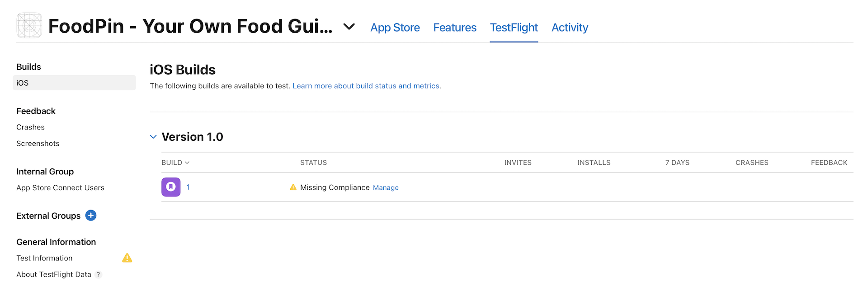Collapse the Version 1.0 section

[x=153, y=137]
